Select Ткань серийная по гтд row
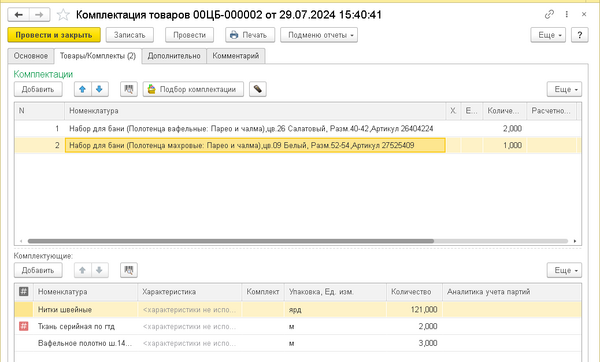 (x=298, y=326)
